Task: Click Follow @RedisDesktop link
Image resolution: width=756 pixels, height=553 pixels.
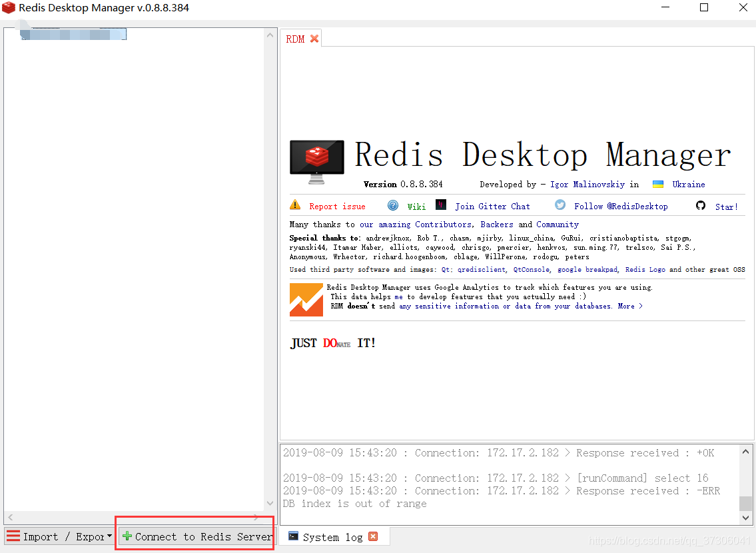Action: (x=621, y=207)
